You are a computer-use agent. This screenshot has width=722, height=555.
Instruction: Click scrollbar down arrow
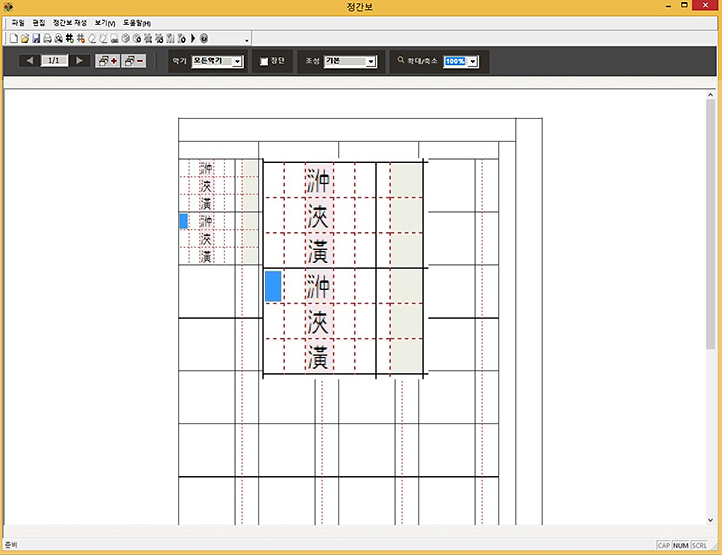pos(710,520)
